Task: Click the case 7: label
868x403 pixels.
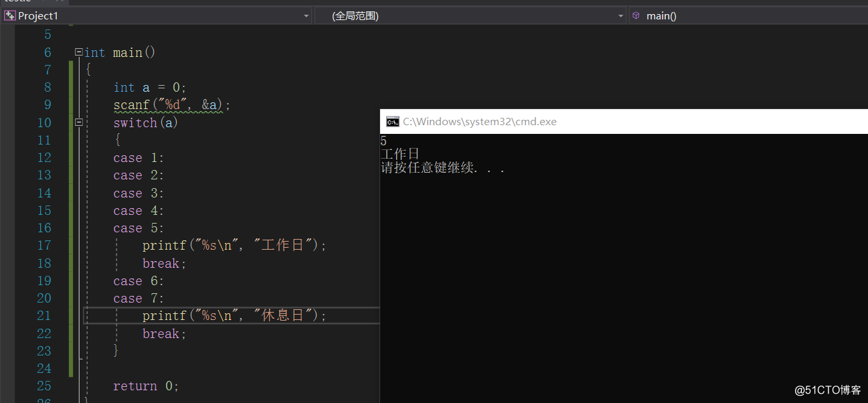Action: 139,299
